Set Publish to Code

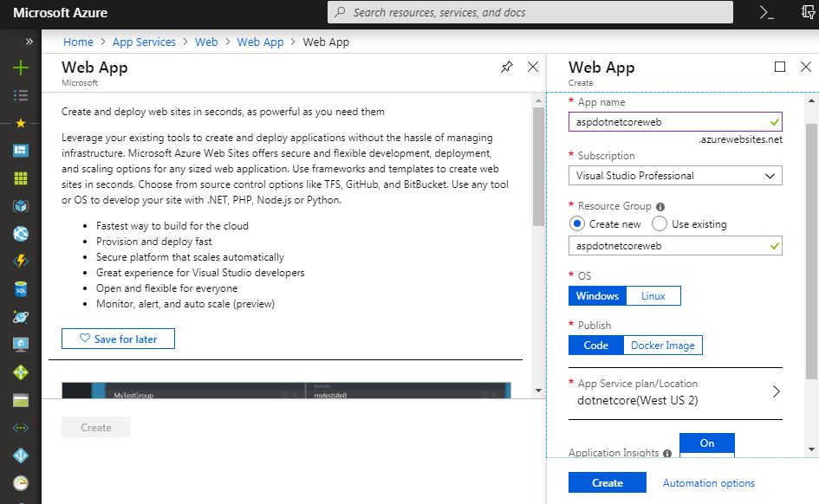pos(596,346)
